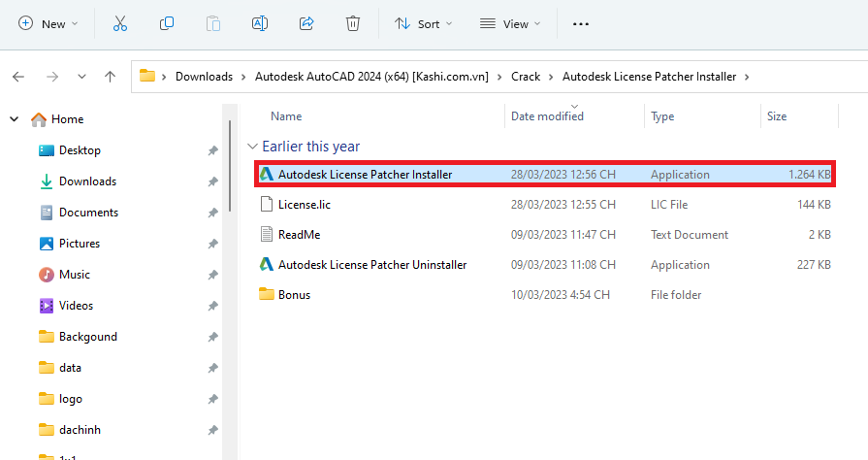The width and height of the screenshot is (868, 460).
Task: Expand chevron after Crack breadcrumb
Action: (x=551, y=77)
